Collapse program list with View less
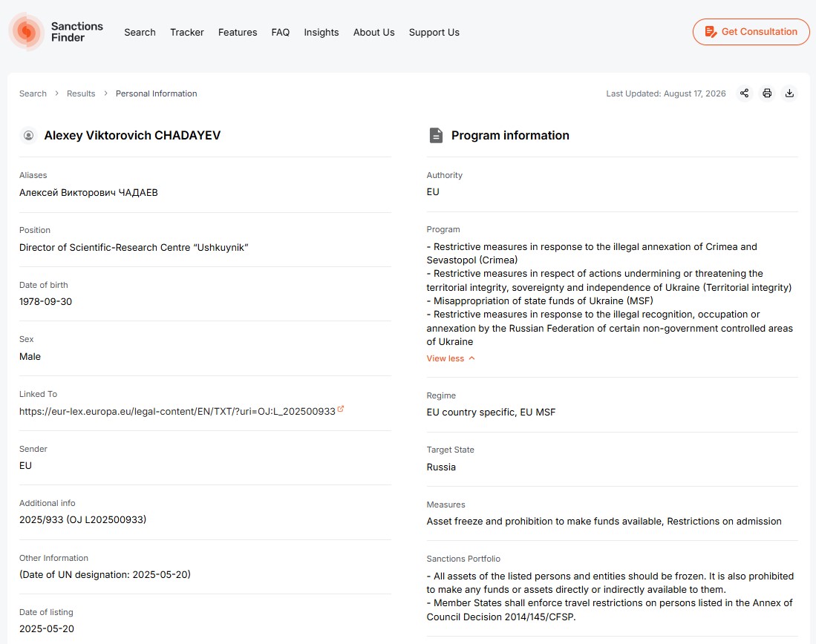The width and height of the screenshot is (816, 644). tap(451, 358)
